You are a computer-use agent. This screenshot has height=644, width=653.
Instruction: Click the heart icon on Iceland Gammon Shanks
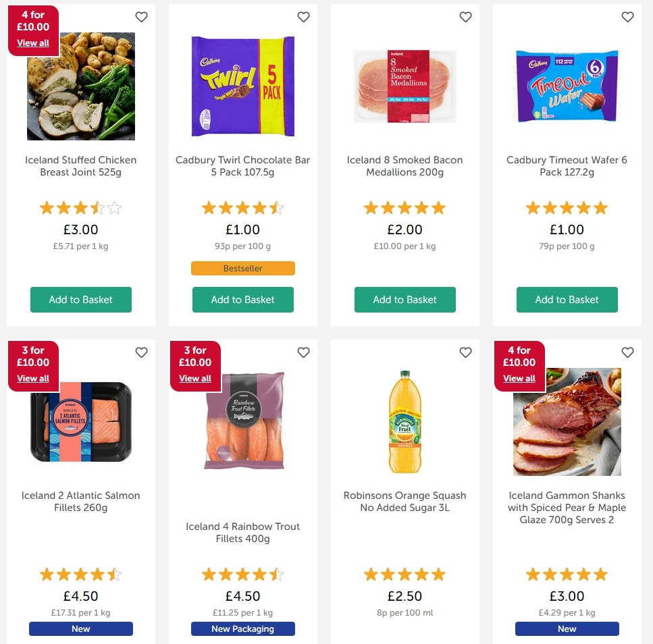click(x=627, y=352)
